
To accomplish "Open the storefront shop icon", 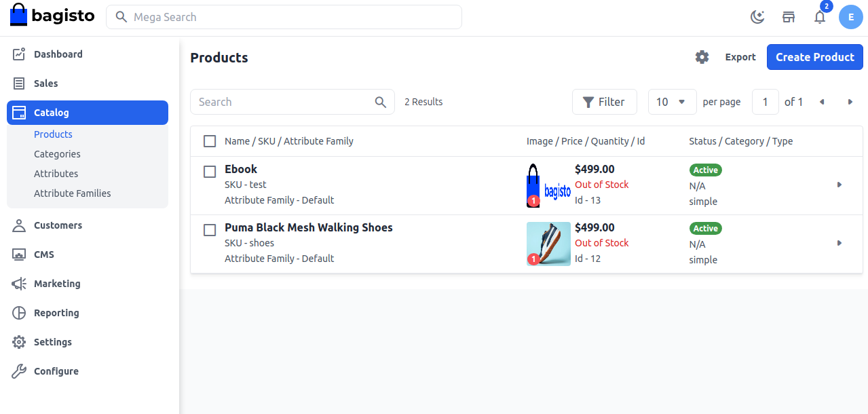I will 789,17.
